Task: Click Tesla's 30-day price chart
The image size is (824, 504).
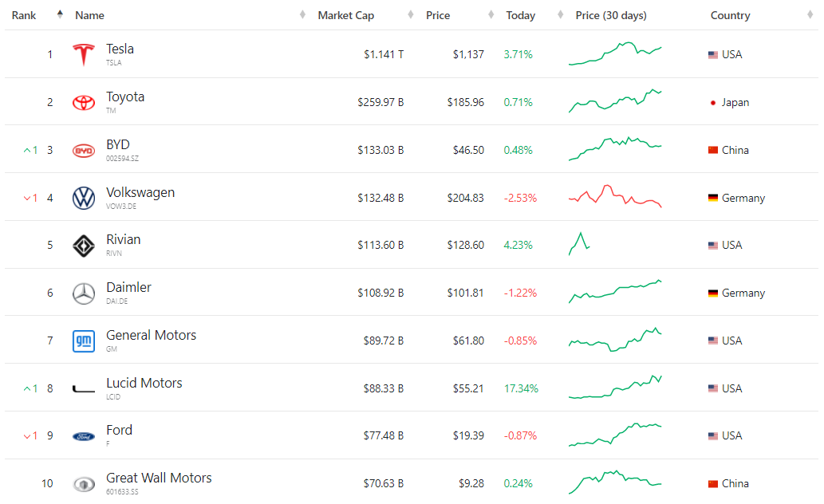Action: tap(615, 53)
